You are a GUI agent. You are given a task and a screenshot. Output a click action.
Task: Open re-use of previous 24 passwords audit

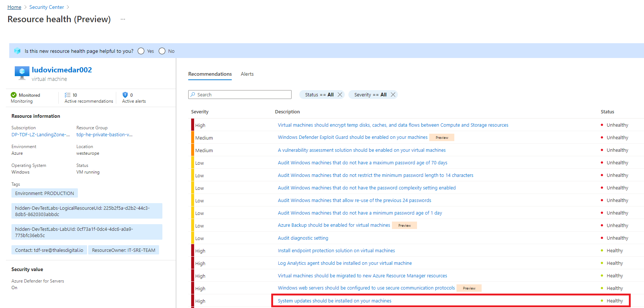tap(354, 200)
